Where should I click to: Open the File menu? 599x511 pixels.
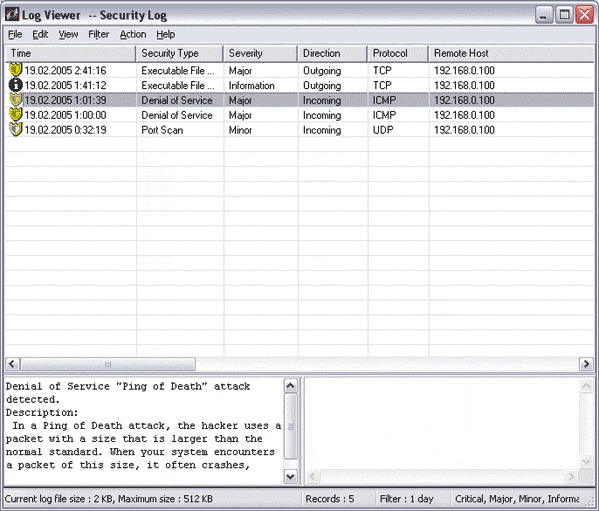tap(15, 34)
